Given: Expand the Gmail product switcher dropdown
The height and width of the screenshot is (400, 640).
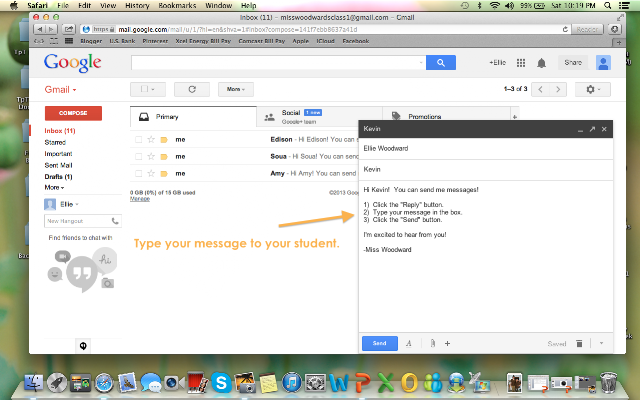Looking at the screenshot, I should coord(60,90).
